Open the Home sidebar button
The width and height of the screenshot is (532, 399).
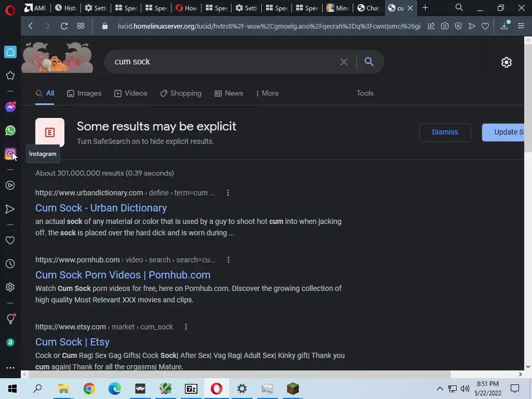click(x=10, y=52)
